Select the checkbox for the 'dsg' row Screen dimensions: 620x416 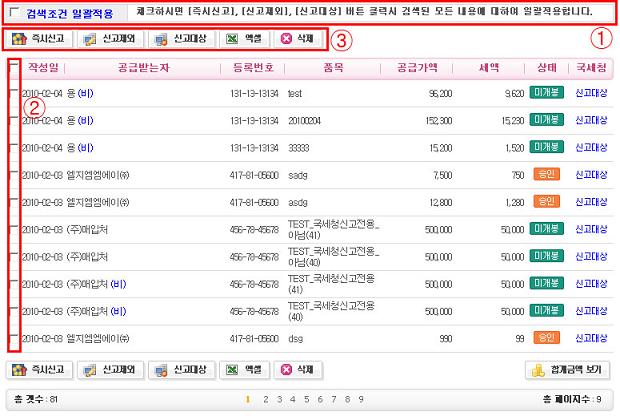coord(13,339)
